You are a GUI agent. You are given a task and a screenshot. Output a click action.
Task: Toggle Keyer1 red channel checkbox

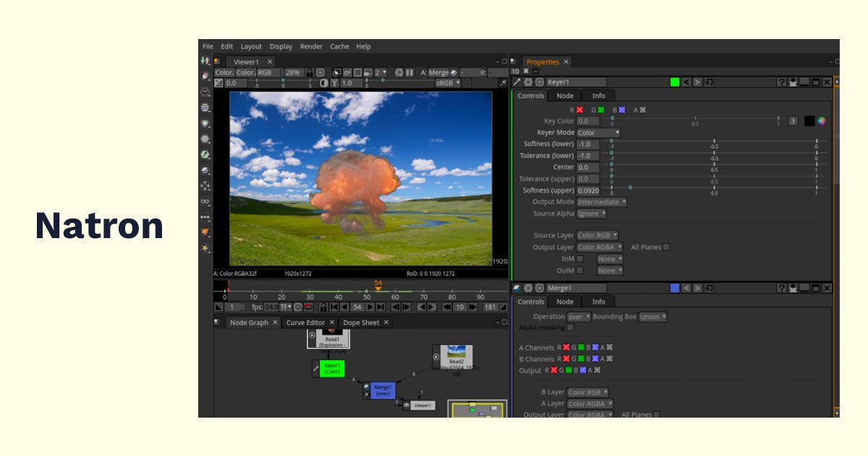[x=580, y=110]
